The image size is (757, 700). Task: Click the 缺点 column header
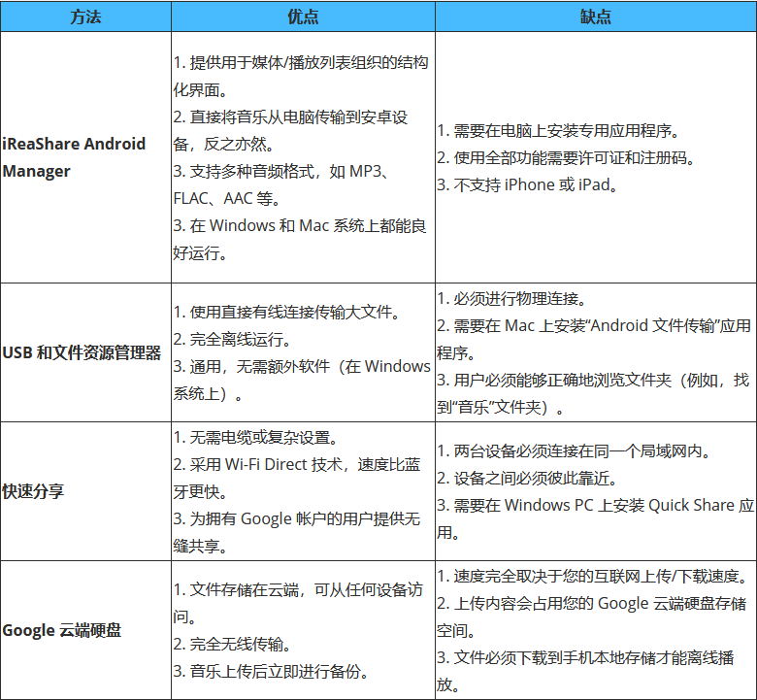[x=595, y=17]
